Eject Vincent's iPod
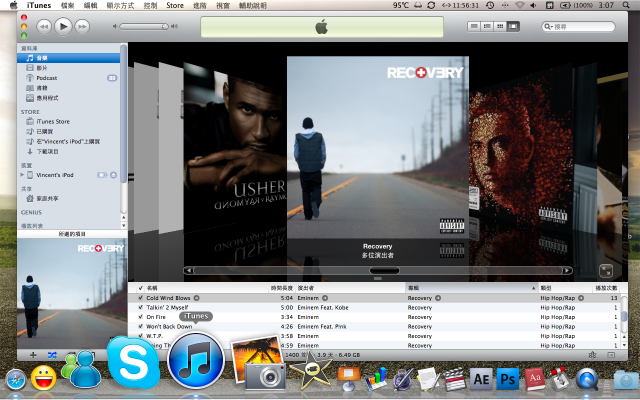The height and width of the screenshot is (400, 640). click(x=113, y=175)
